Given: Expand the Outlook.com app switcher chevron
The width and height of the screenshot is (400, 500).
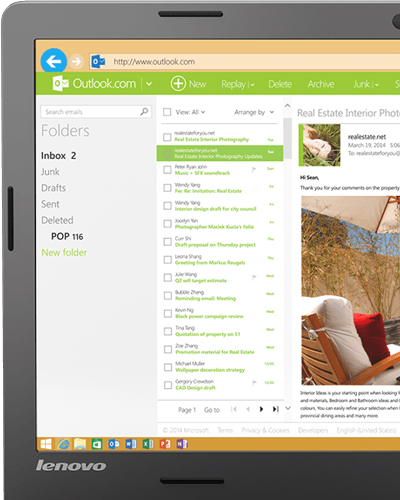Looking at the screenshot, I should [x=149, y=84].
